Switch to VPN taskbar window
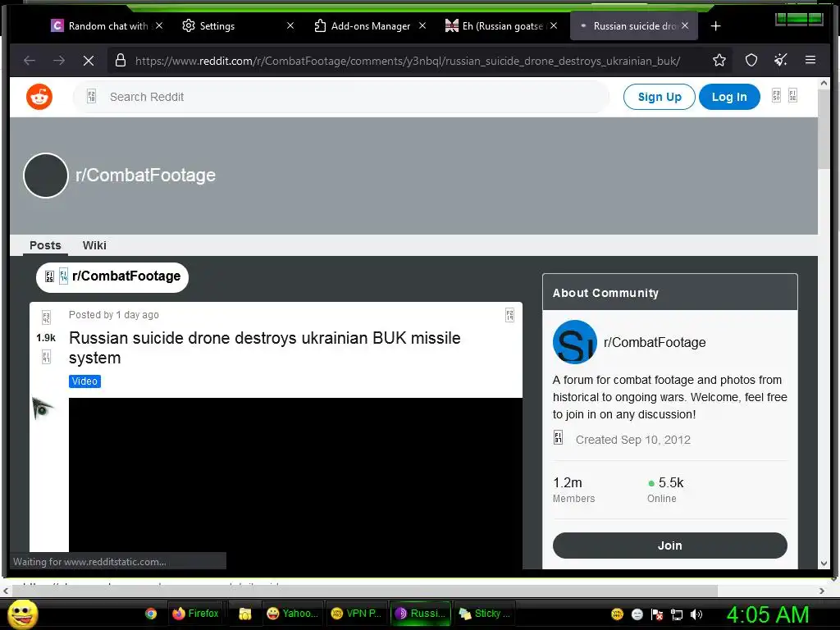The width and height of the screenshot is (840, 630). [x=356, y=614]
